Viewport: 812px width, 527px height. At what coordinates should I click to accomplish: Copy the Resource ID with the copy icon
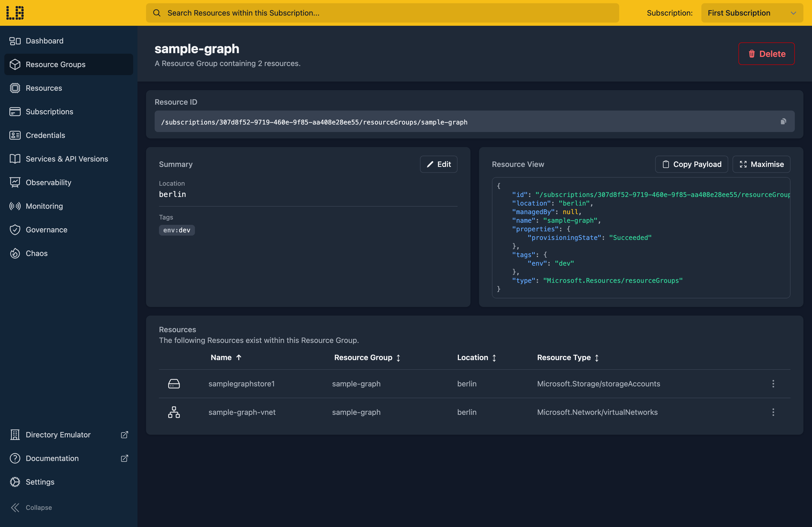click(783, 121)
